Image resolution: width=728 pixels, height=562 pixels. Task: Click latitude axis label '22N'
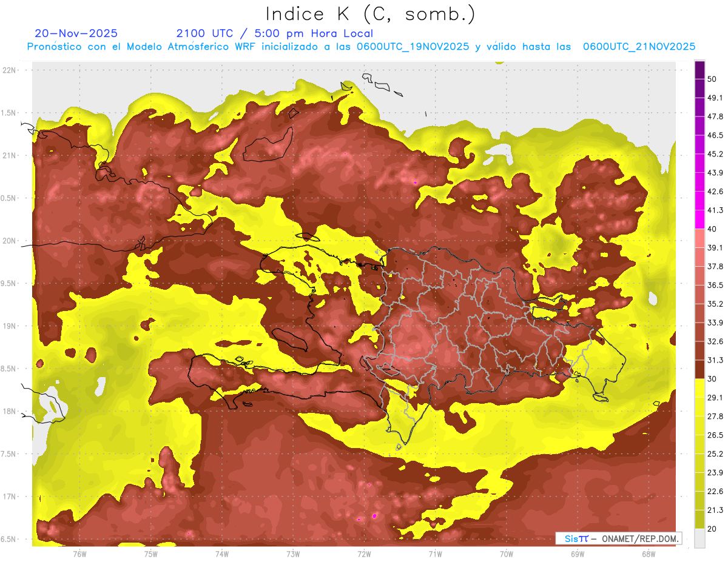pos(9,70)
